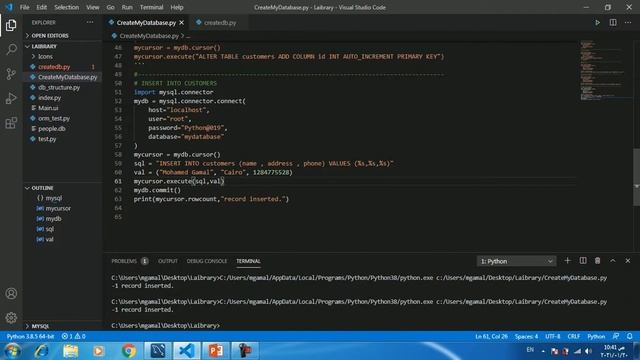
Task: Open the Go menu
Action: point(111,7)
